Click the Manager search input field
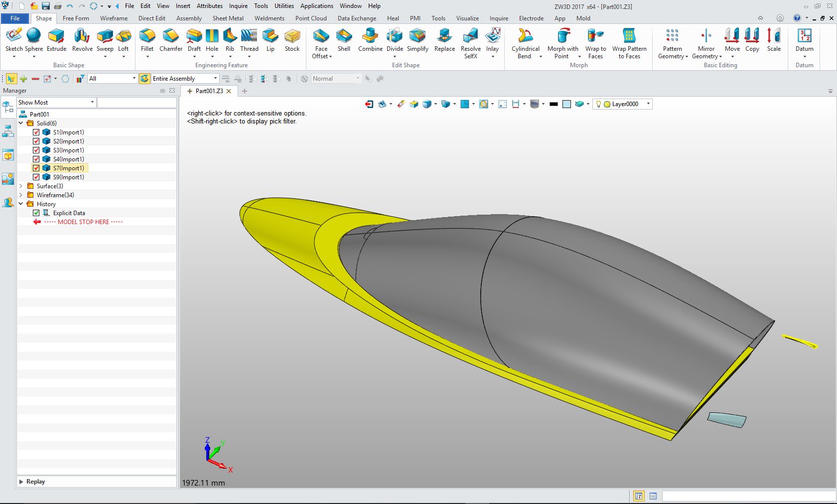 [137, 103]
